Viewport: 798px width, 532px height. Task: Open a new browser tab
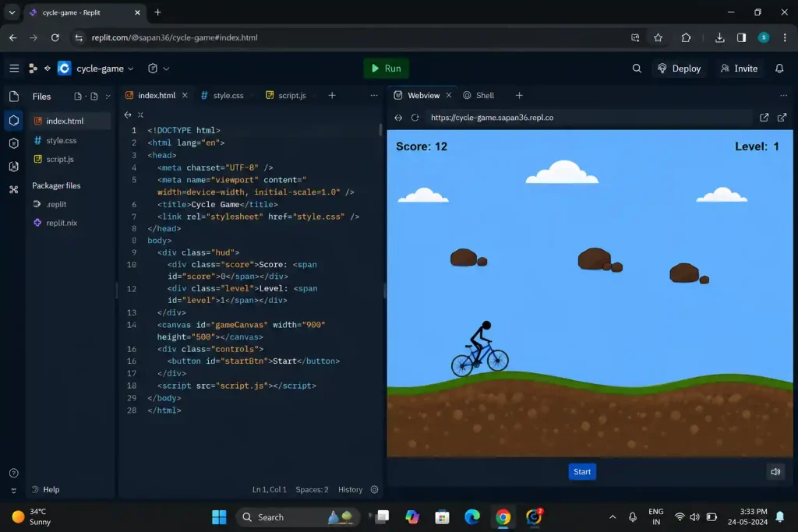(157, 12)
